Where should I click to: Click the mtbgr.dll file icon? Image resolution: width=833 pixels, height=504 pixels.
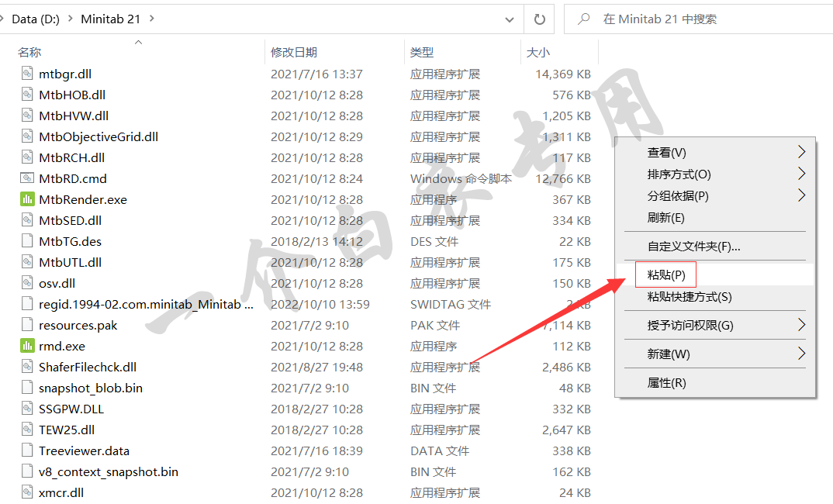coord(27,74)
